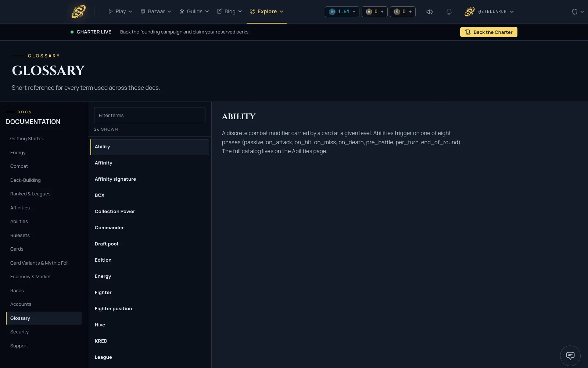
Task: Expand the Bazaar dropdown menu
Action: tap(156, 11)
